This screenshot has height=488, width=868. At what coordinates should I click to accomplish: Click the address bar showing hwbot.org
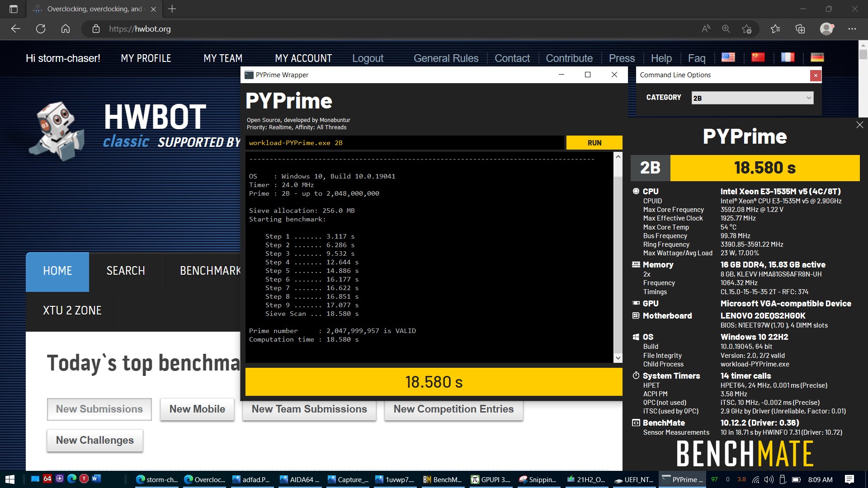[x=389, y=29]
